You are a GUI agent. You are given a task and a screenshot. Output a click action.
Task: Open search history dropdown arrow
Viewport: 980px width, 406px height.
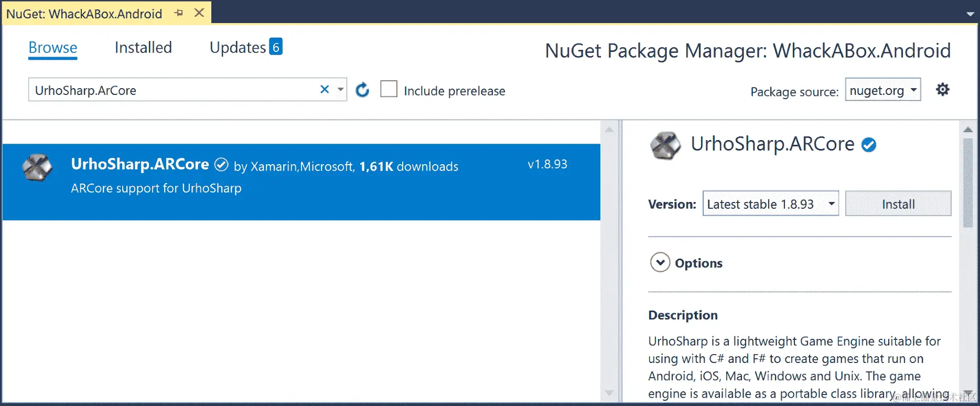coord(341,90)
